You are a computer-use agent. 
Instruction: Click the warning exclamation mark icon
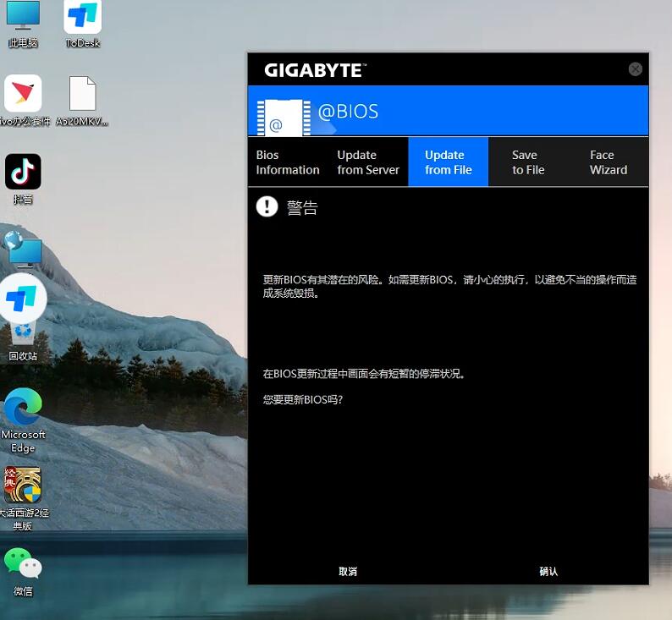pos(267,206)
